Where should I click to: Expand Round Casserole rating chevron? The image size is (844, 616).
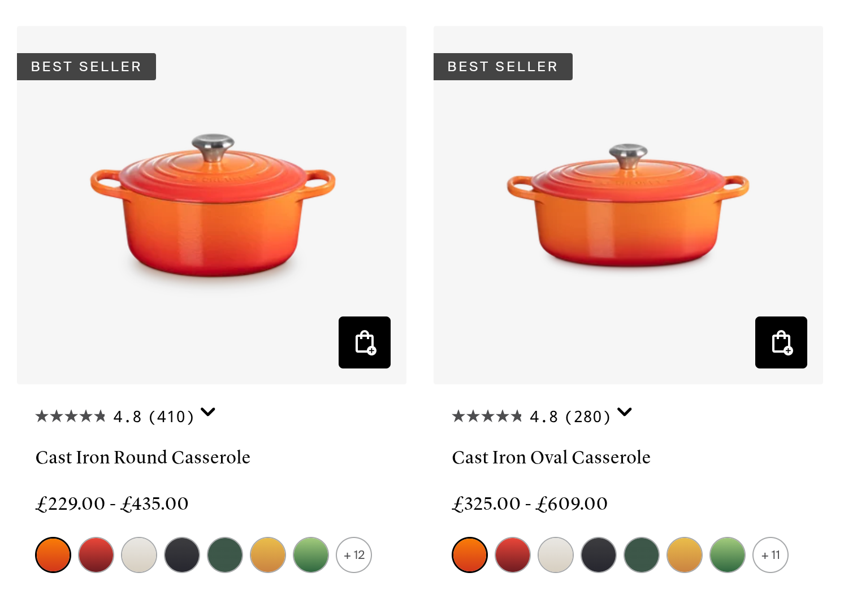[208, 412]
